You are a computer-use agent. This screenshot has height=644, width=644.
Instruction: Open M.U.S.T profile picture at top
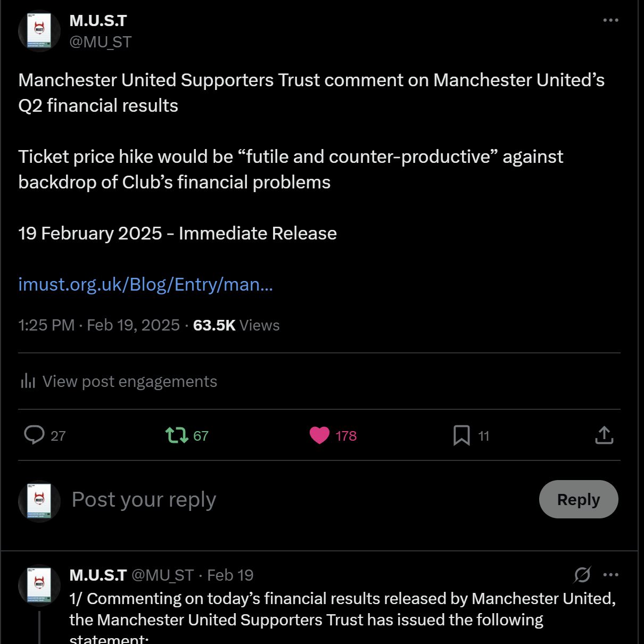[x=39, y=31]
